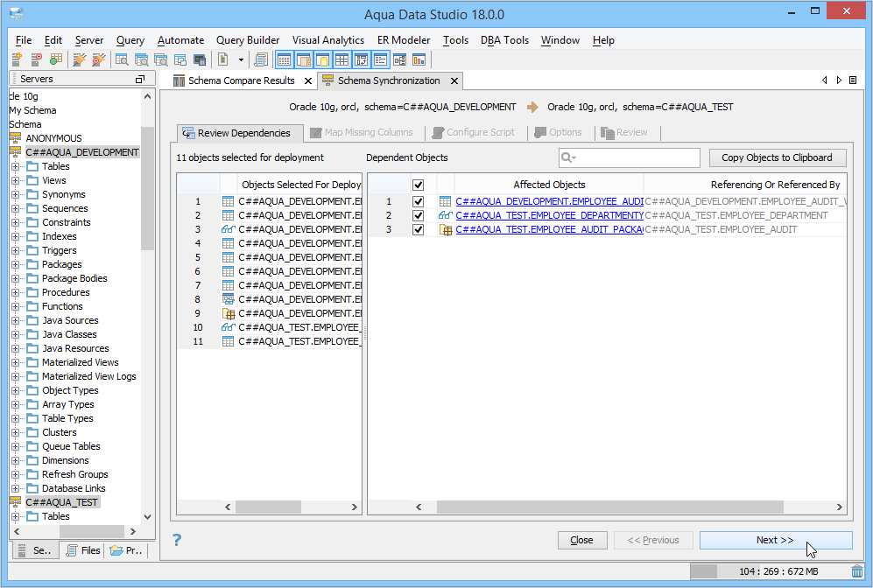Open the Query Builder menu
This screenshot has width=873, height=588.
point(248,40)
